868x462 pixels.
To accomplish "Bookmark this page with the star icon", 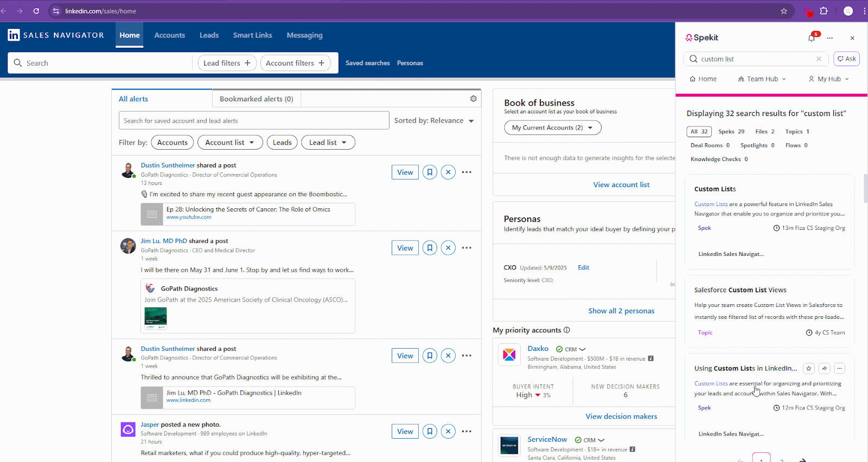I will (x=784, y=11).
